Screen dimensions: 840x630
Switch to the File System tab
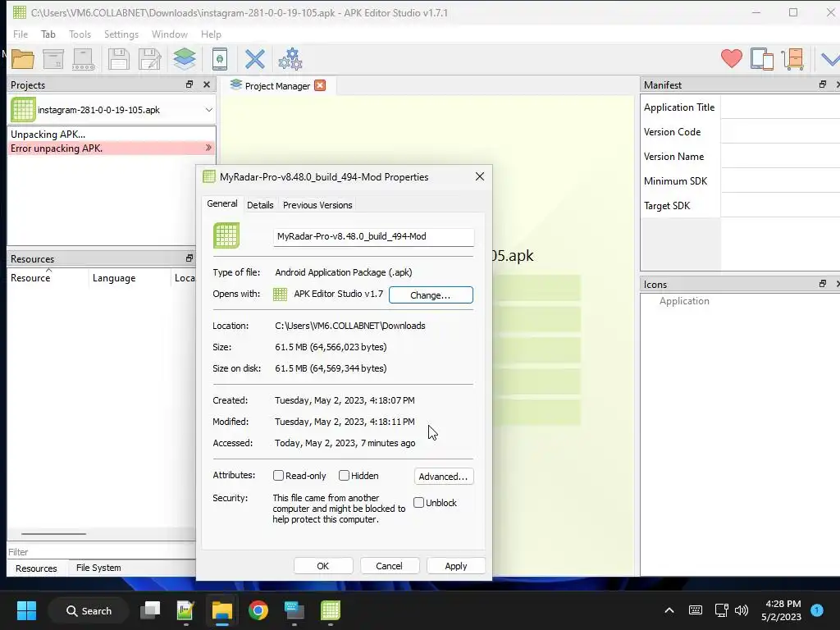[98, 568]
